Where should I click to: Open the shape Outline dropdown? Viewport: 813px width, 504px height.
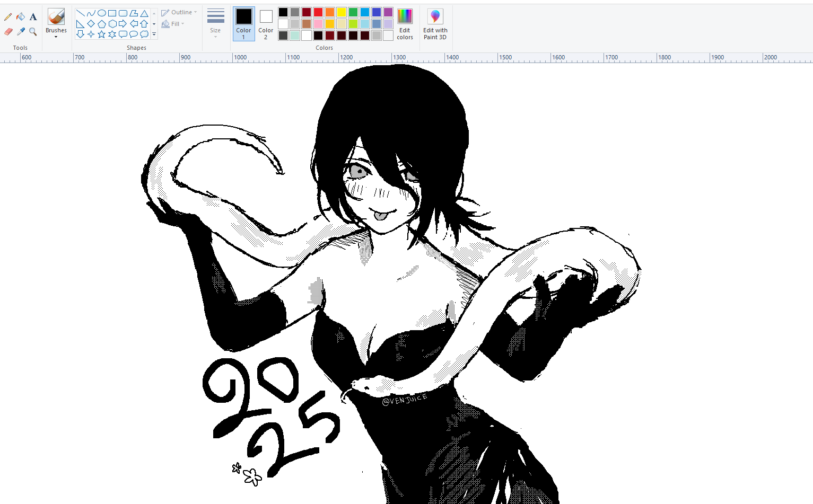(x=179, y=12)
